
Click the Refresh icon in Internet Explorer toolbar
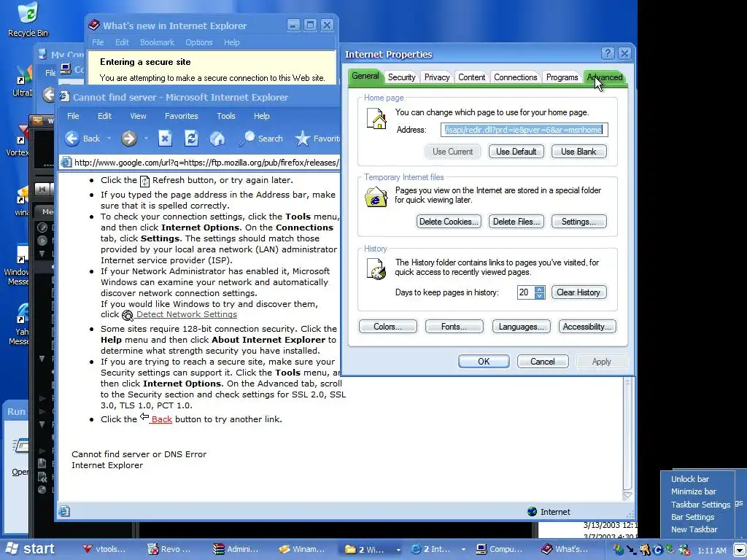(192, 139)
